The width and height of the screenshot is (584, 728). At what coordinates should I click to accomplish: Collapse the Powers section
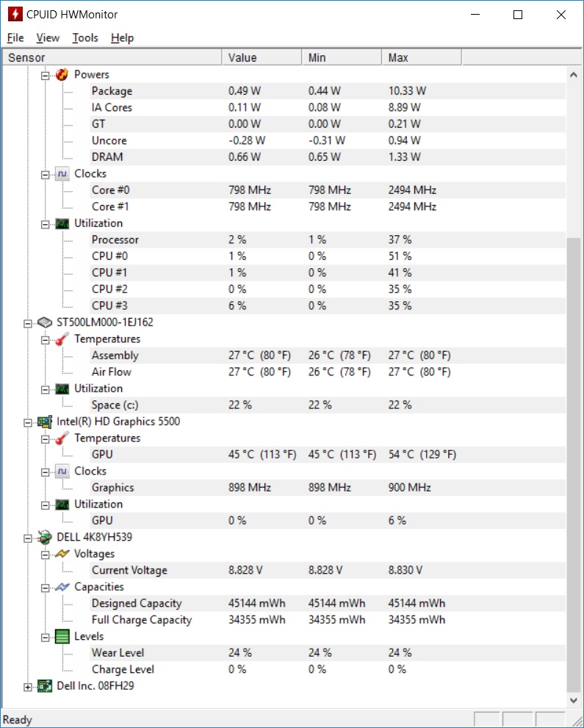45,75
